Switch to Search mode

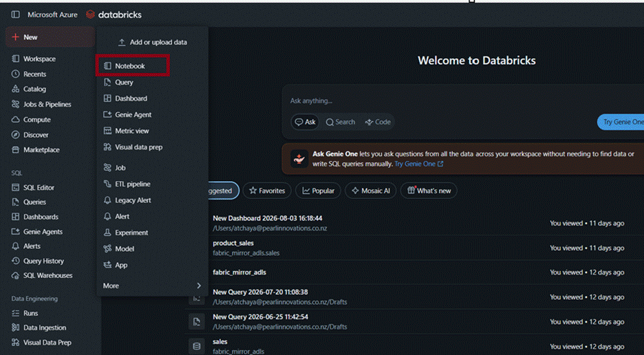[x=341, y=122]
